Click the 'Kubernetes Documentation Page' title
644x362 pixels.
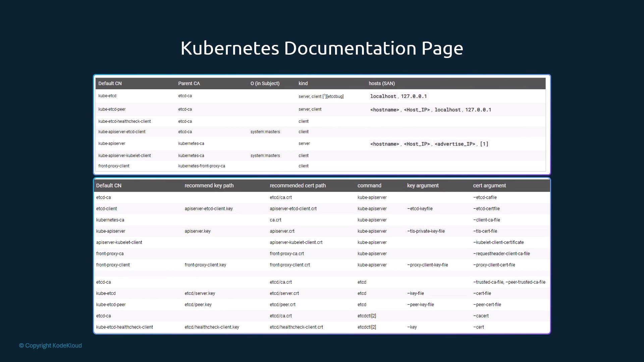(322, 48)
